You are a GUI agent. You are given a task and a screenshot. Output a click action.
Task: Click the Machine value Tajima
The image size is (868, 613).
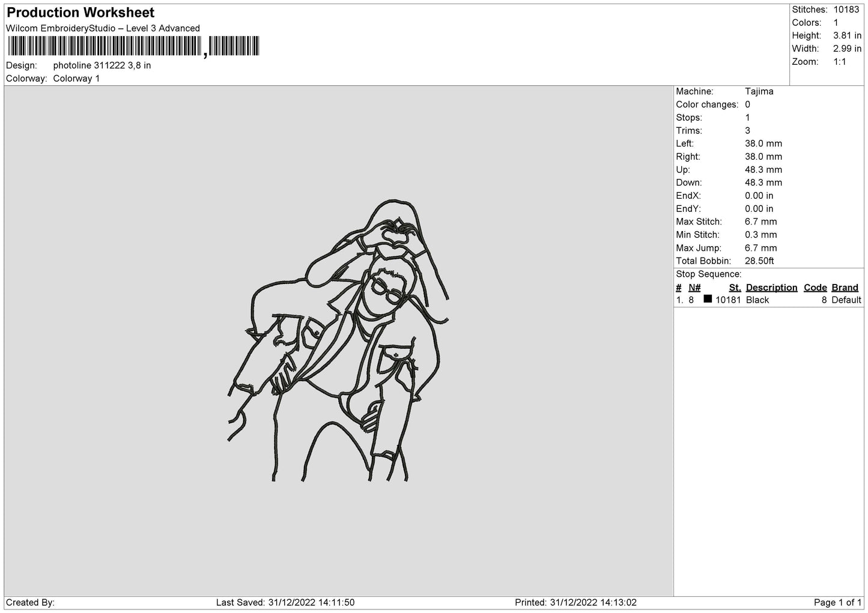pyautogui.click(x=759, y=91)
